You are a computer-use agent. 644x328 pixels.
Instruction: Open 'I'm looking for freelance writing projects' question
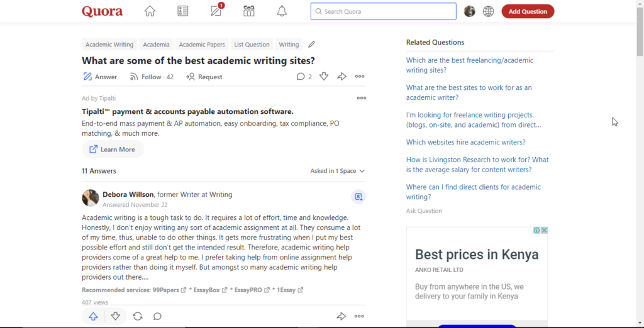pos(474,120)
